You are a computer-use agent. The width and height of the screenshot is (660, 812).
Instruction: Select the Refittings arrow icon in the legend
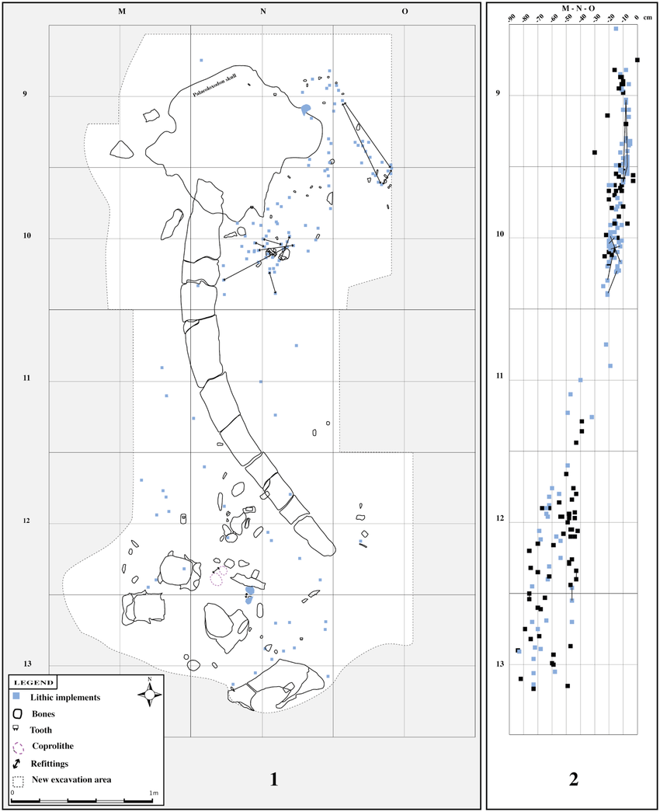[x=16, y=763]
